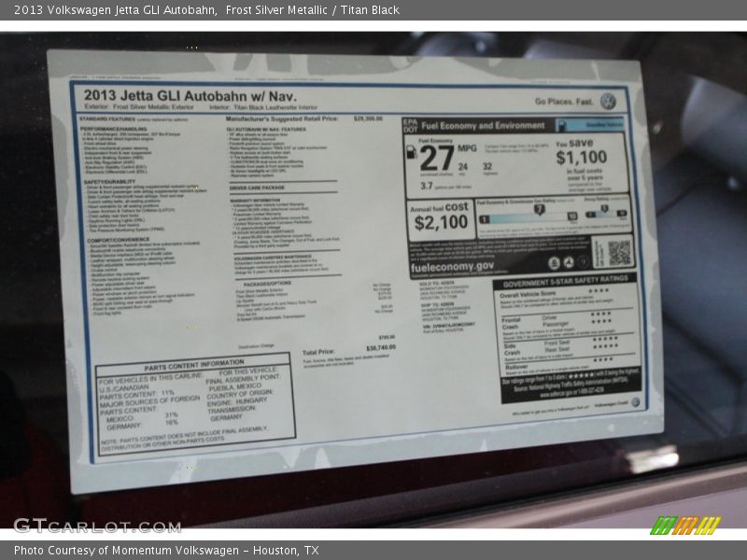The image size is (747, 560).
Task: Click the Volkswagen logo beside Go Places. Fast.
Action: tap(608, 101)
